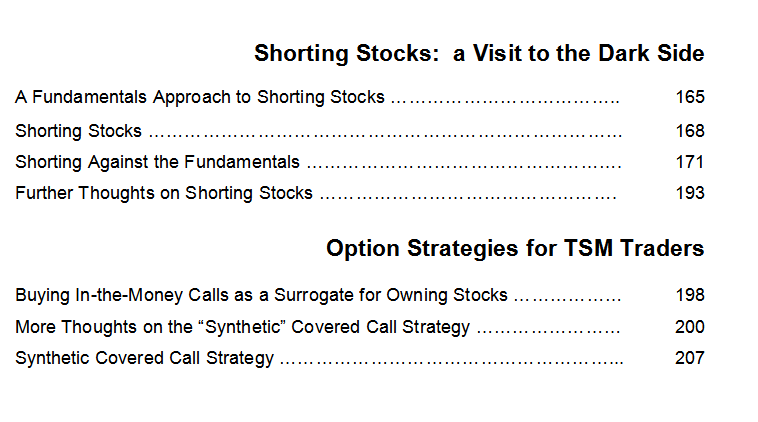This screenshot has width=758, height=422.
Task: Click the "Shorting Stocks: a Visit to the Dark Side" heading
Action: pyautogui.click(x=479, y=53)
